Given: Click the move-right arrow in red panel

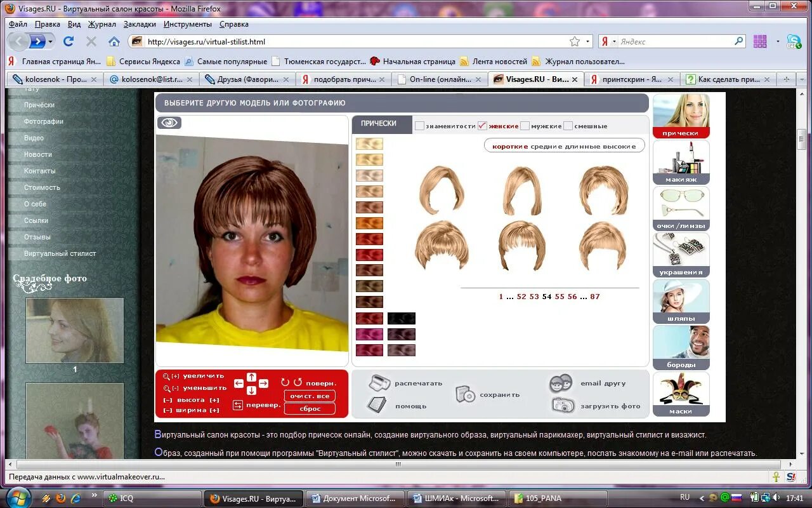Looking at the screenshot, I should coord(263,384).
